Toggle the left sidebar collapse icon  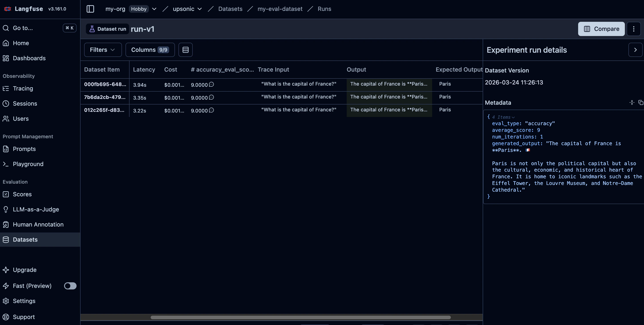coord(90,9)
